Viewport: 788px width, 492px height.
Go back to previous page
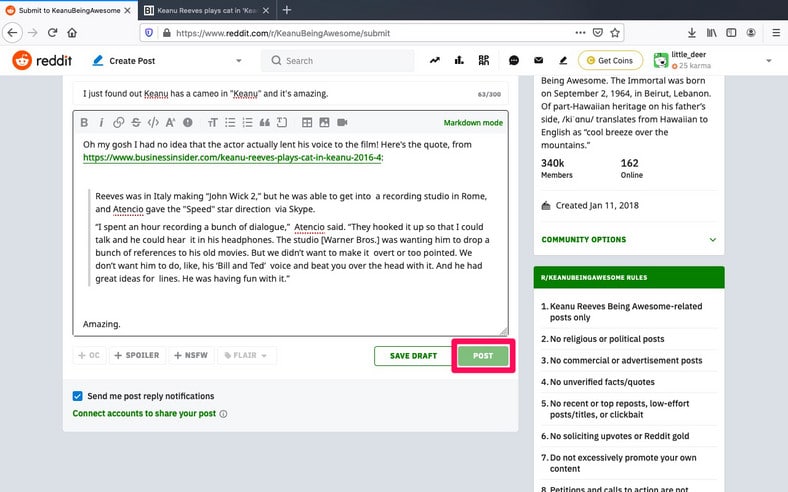12,33
